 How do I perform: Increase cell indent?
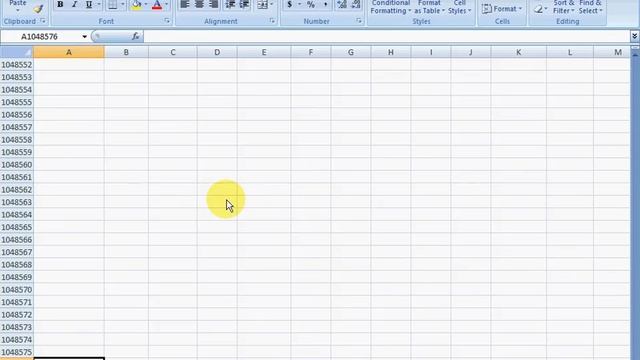click(x=244, y=4)
